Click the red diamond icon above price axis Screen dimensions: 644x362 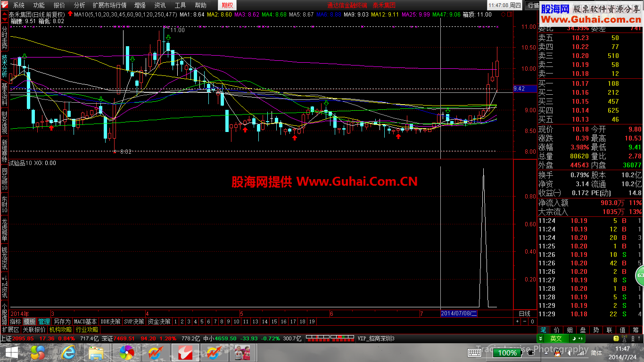click(x=504, y=15)
